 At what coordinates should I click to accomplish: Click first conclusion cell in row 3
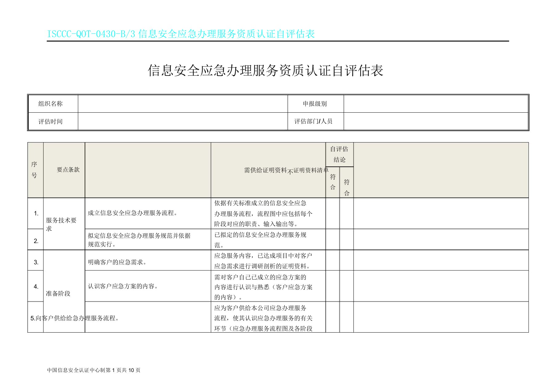[x=333, y=260]
